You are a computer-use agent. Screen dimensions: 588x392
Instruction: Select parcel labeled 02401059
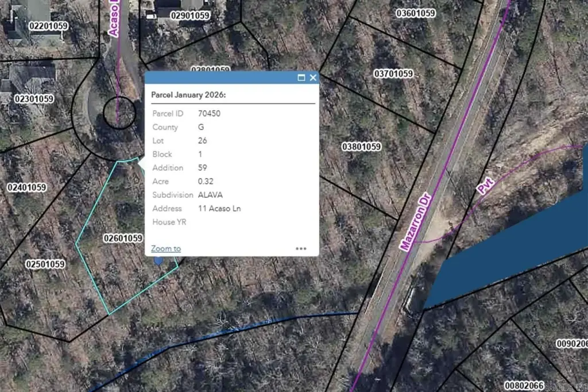click(26, 187)
